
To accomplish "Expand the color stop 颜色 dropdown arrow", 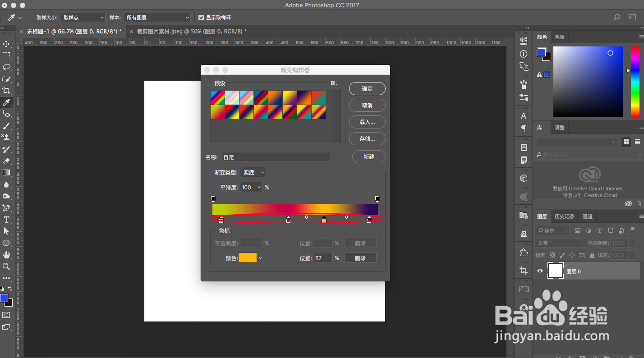I will [260, 258].
